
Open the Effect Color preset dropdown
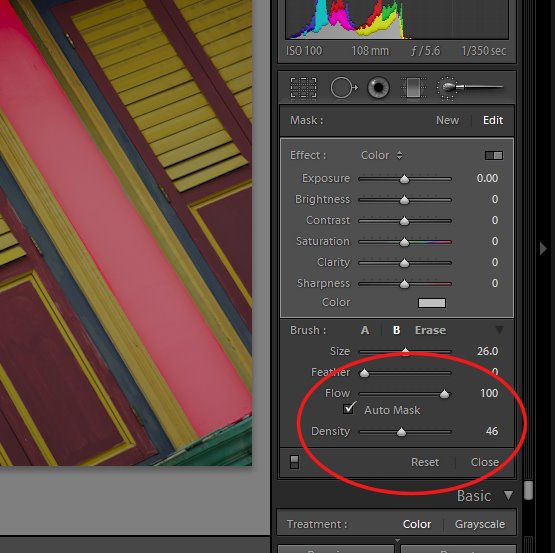(381, 155)
